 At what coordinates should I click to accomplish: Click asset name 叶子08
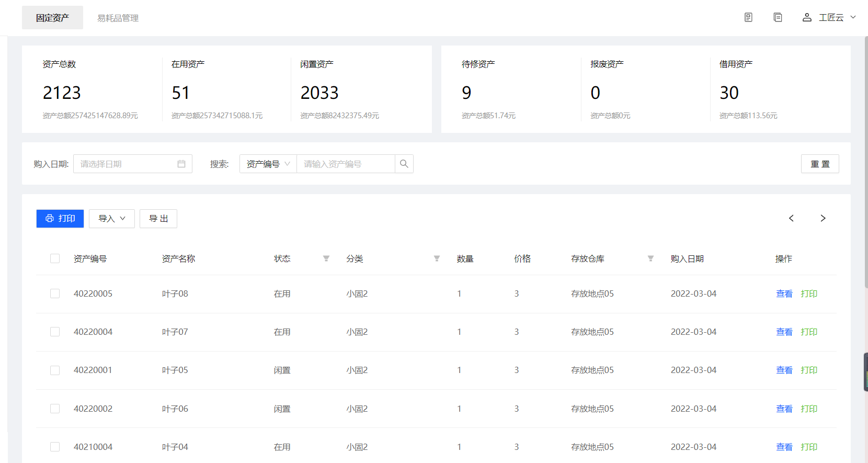coord(175,293)
